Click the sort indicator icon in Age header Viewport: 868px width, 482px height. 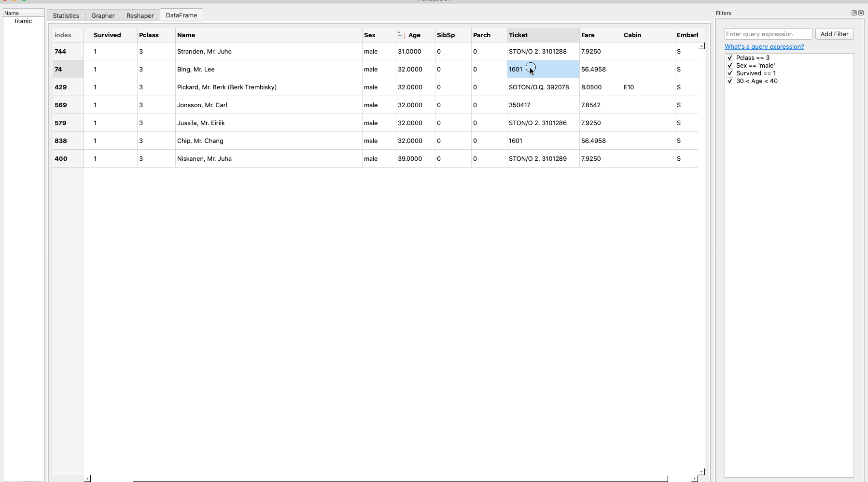click(401, 35)
